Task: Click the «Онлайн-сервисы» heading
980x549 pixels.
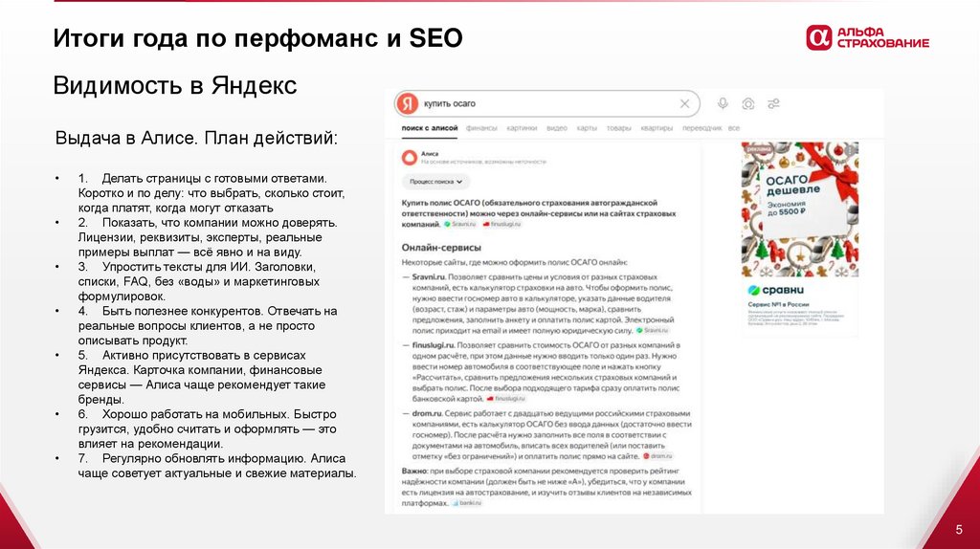Action: point(441,248)
